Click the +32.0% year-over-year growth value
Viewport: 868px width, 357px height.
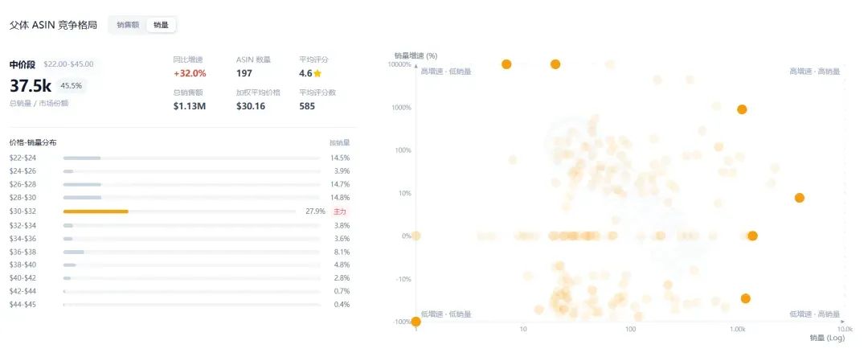pyautogui.click(x=190, y=73)
